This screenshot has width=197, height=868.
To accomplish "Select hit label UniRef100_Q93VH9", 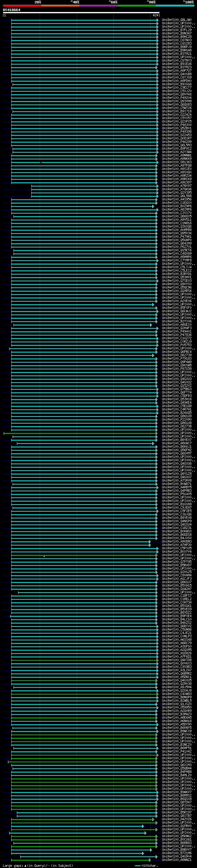I will pyautogui.click(x=177, y=101).
